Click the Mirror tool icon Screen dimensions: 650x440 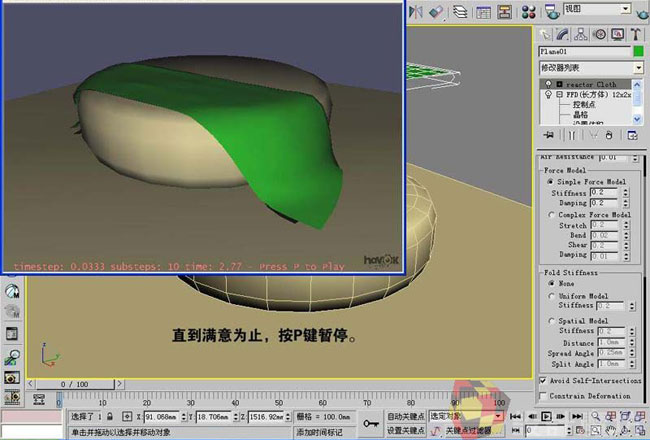[x=413, y=11]
